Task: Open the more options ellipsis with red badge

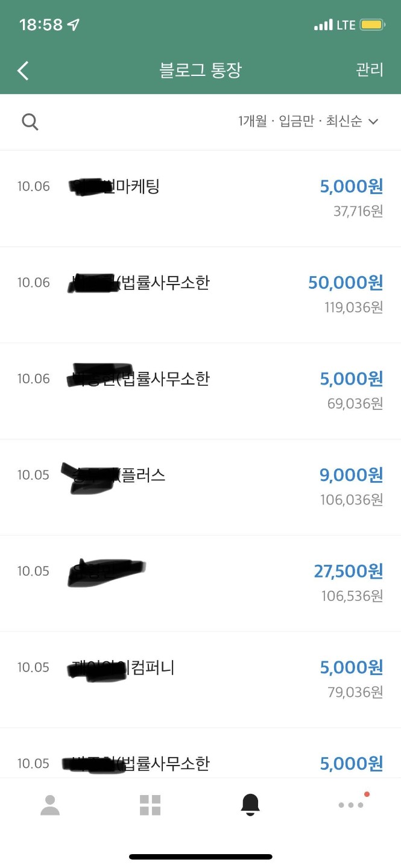Action: coord(351,804)
